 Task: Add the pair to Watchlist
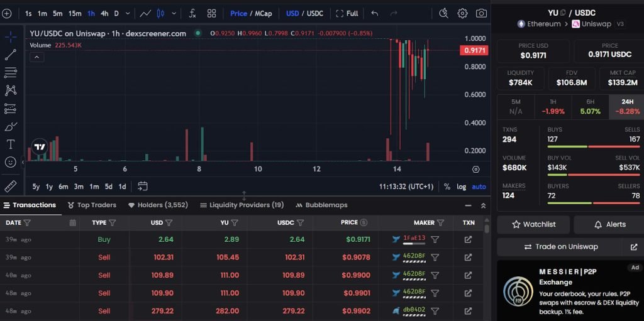(533, 224)
